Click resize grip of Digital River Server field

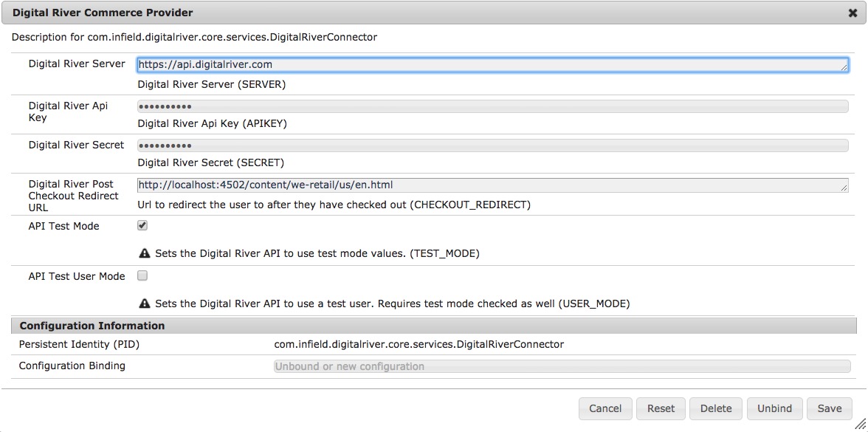[844, 68]
